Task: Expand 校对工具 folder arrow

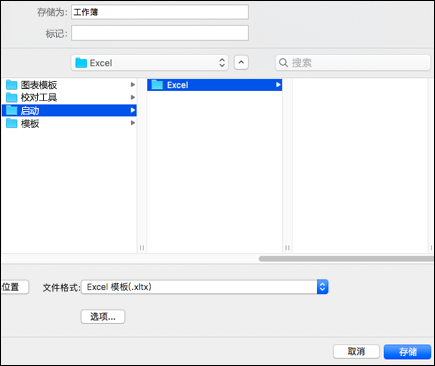Action: 133,97
